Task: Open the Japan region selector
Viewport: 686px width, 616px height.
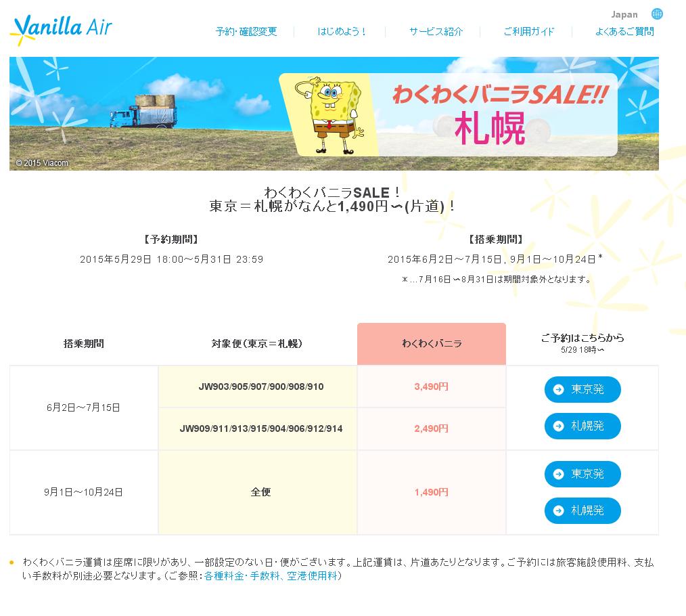Action: 624,14
